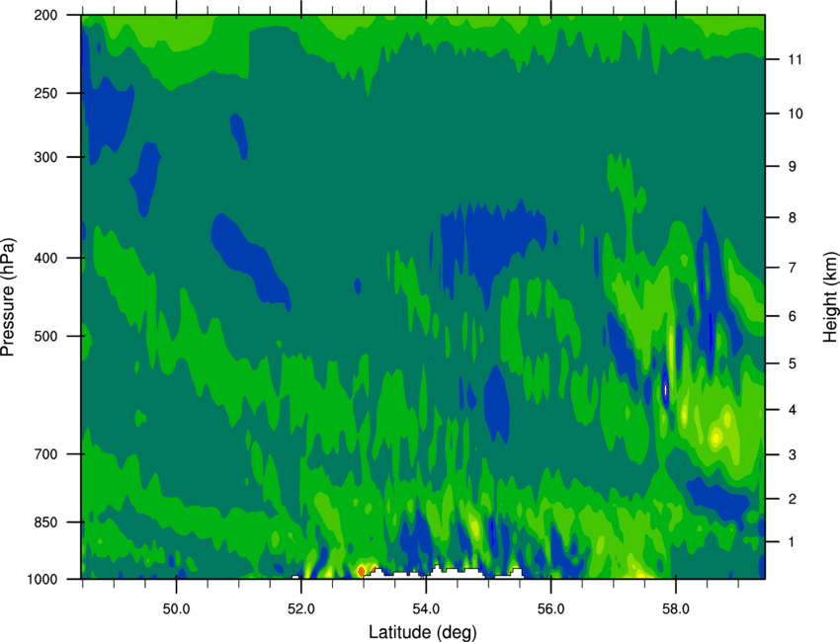This screenshot has height=642, width=840.
Task: Click the 56.0 latitude tick label
Action: [x=551, y=609]
